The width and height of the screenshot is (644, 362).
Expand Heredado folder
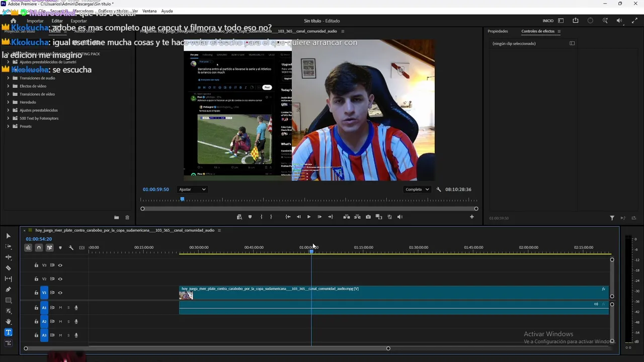click(8, 102)
